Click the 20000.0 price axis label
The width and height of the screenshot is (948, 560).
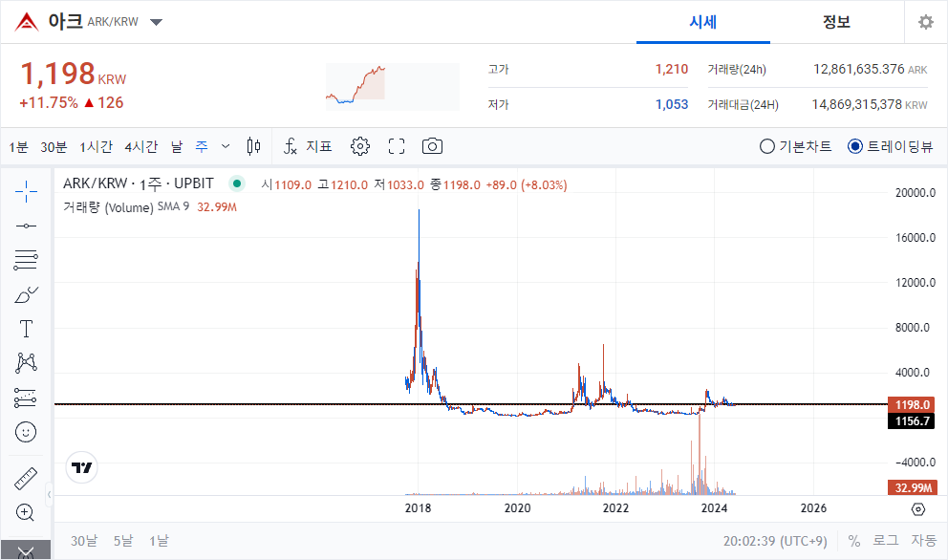[x=916, y=193]
